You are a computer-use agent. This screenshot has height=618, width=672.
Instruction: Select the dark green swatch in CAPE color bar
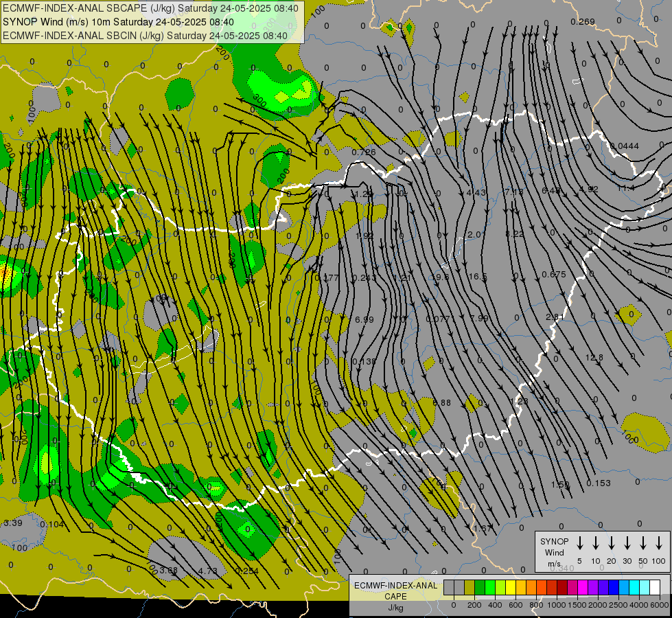480,588
